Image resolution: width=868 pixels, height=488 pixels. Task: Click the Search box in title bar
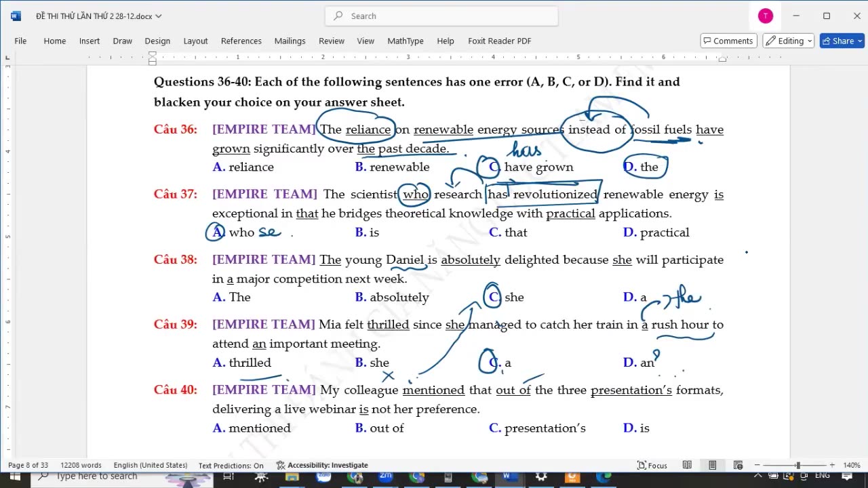pyautogui.click(x=441, y=16)
